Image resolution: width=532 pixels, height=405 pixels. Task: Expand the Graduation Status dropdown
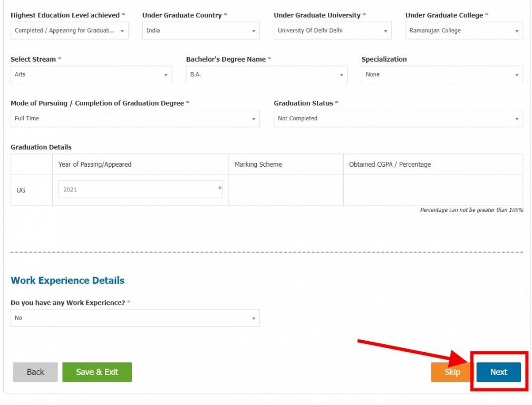pos(398,119)
